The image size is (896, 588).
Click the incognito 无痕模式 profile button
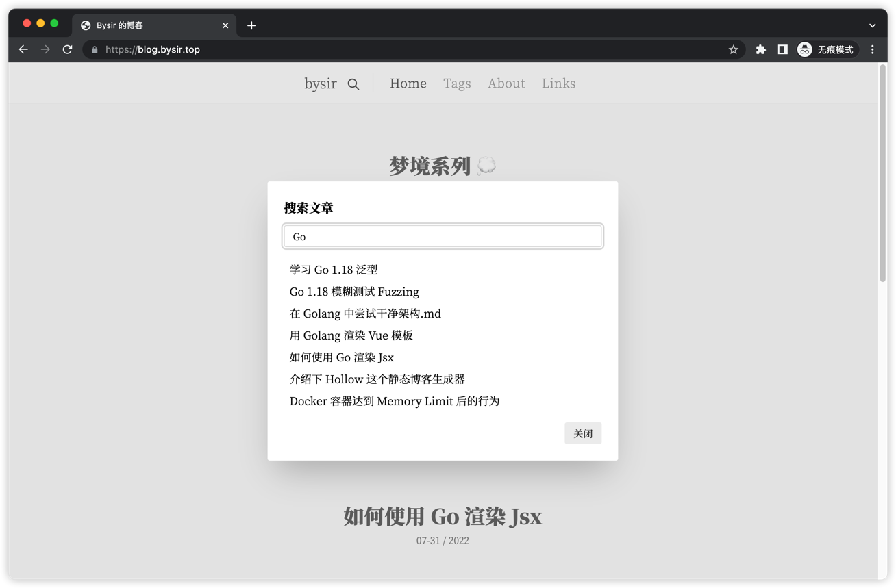(x=826, y=49)
